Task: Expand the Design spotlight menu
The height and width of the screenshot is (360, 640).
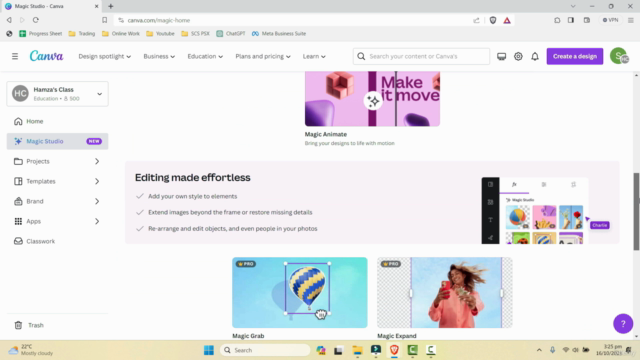Action: 104,56
